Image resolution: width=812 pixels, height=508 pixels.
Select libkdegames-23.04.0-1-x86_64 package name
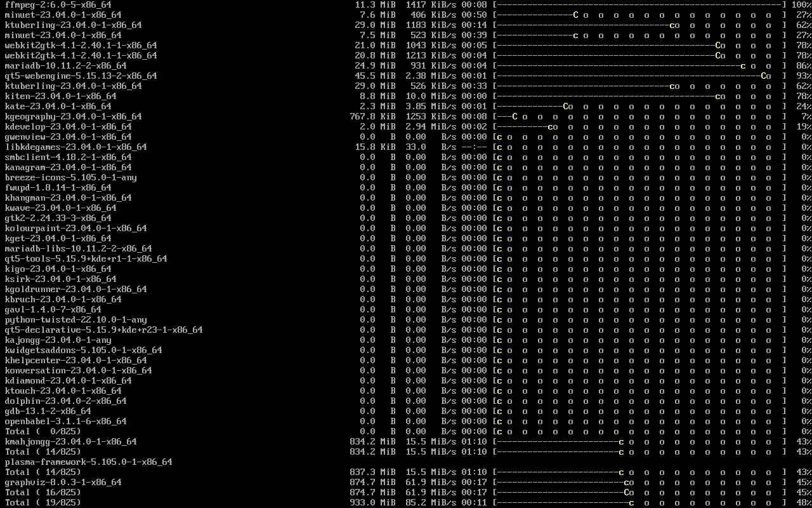coord(75,147)
